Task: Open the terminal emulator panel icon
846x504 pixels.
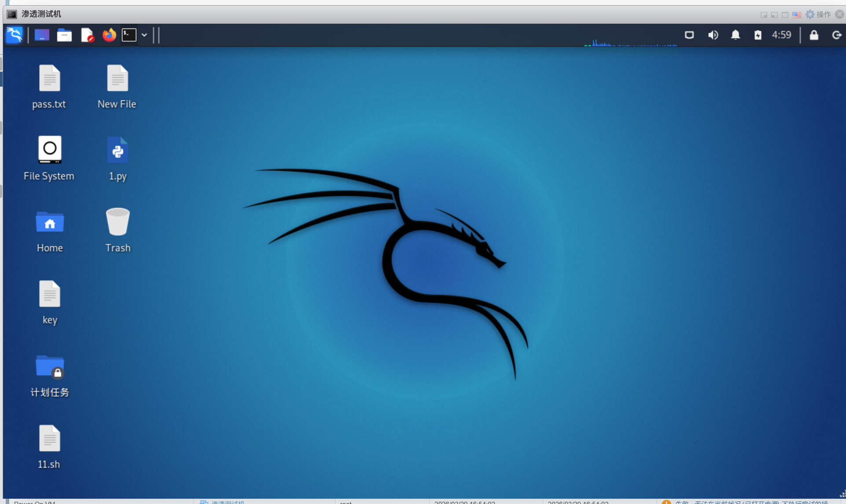Action: 129,35
